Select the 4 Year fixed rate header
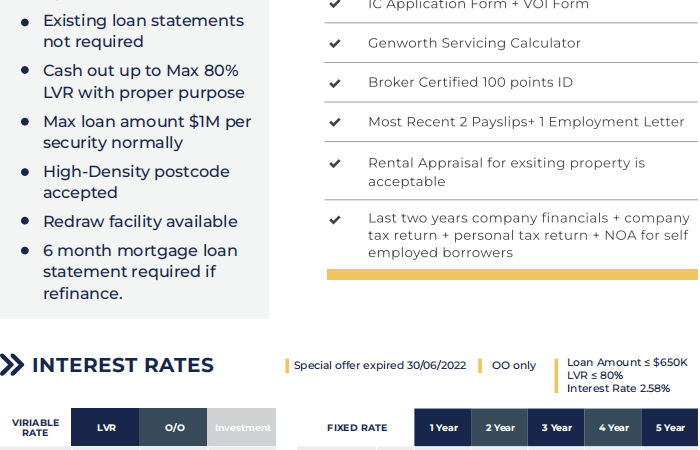The height and width of the screenshot is (450, 700). [613, 427]
